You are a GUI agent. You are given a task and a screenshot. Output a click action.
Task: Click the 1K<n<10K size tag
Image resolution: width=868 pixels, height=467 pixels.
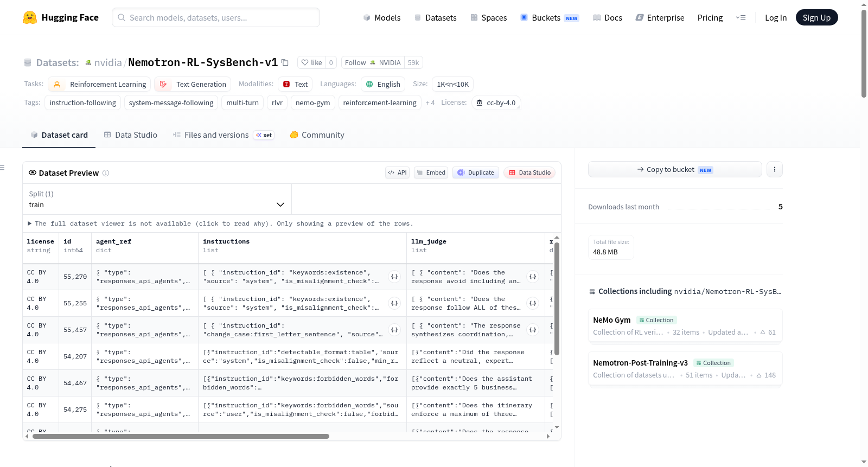tap(452, 84)
